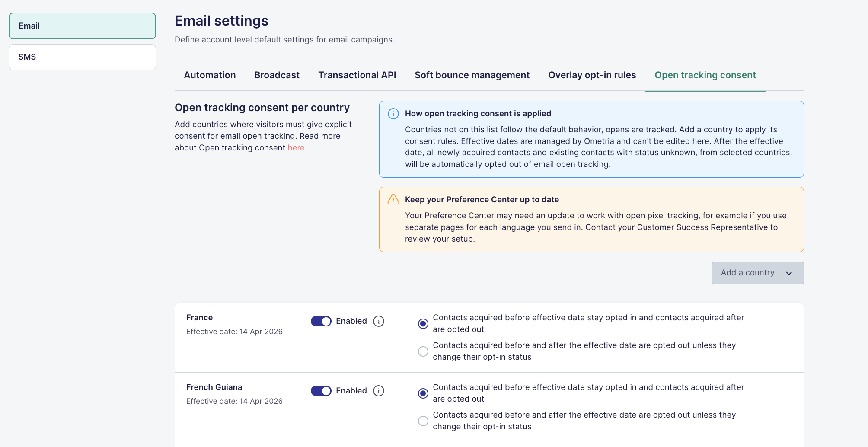Switch to the Broadcast tab
Image resolution: width=868 pixels, height=447 pixels.
click(x=277, y=75)
